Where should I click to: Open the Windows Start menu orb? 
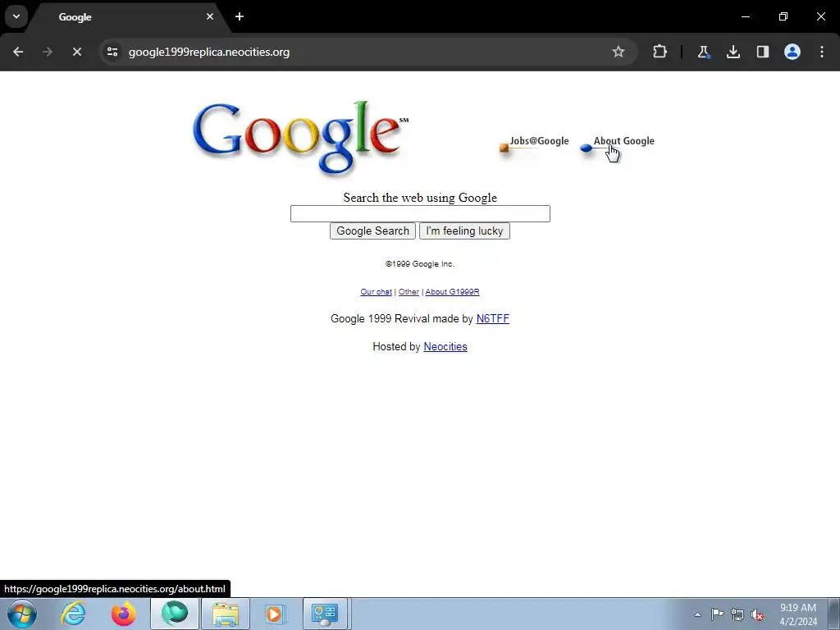coord(22,614)
